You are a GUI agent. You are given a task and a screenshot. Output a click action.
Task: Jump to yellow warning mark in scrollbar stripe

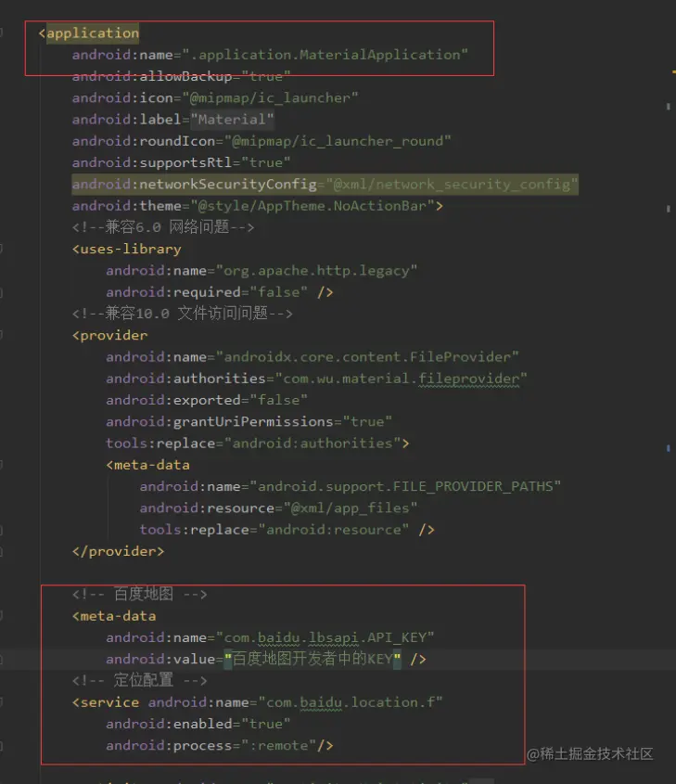(x=673, y=72)
